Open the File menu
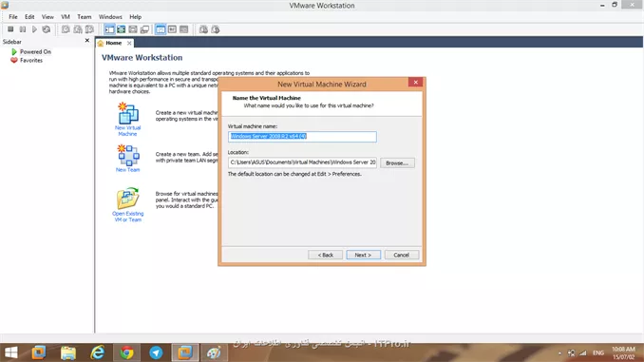The width and height of the screenshot is (644, 362). (x=13, y=17)
